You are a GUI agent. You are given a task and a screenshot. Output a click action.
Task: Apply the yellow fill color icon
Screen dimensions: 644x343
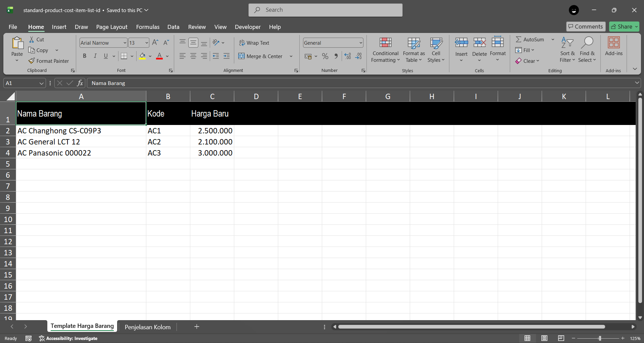(x=142, y=56)
